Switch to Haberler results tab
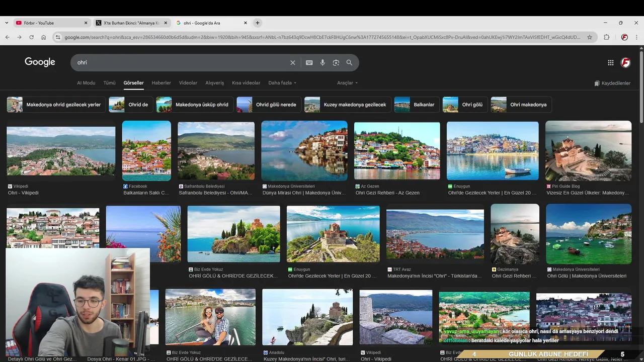Image resolution: width=644 pixels, height=362 pixels. tap(162, 83)
